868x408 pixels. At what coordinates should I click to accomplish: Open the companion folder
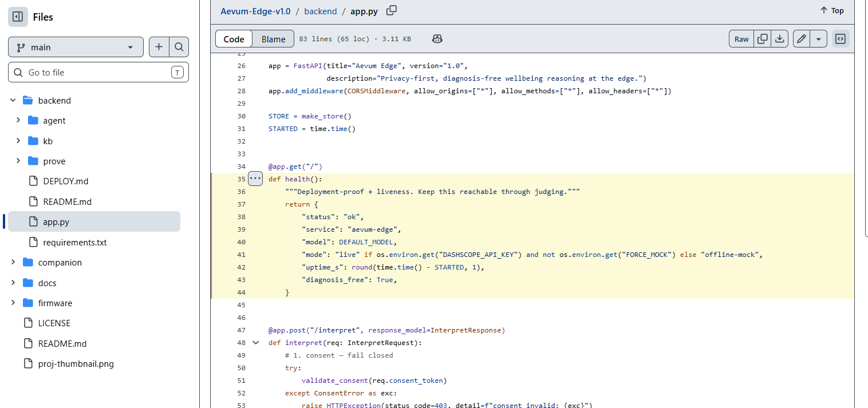(x=60, y=263)
